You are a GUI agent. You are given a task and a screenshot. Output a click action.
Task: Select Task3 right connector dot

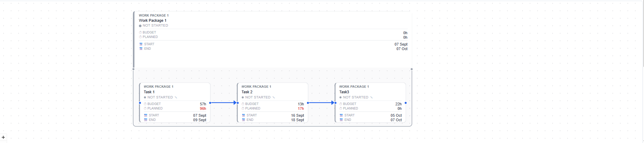click(x=406, y=103)
